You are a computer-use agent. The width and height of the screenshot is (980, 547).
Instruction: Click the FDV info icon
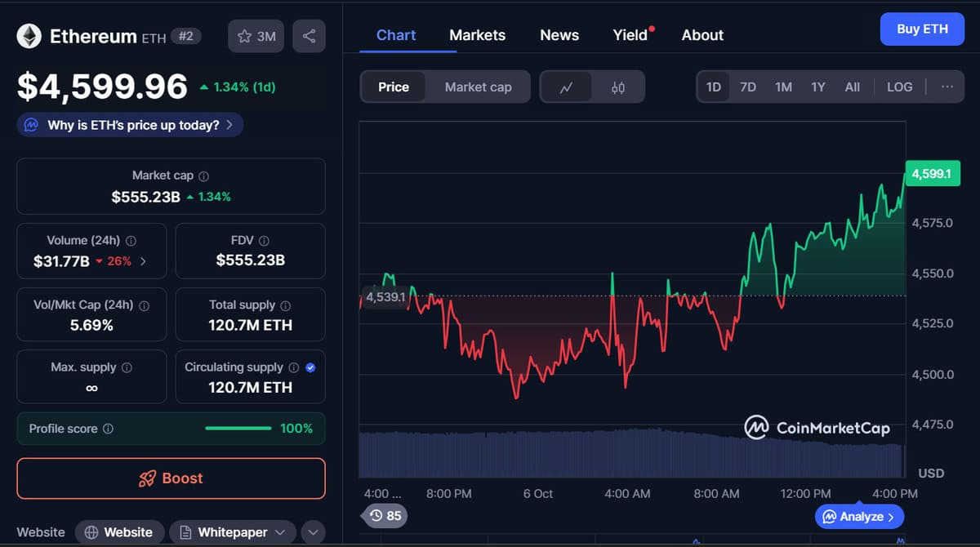264,241
